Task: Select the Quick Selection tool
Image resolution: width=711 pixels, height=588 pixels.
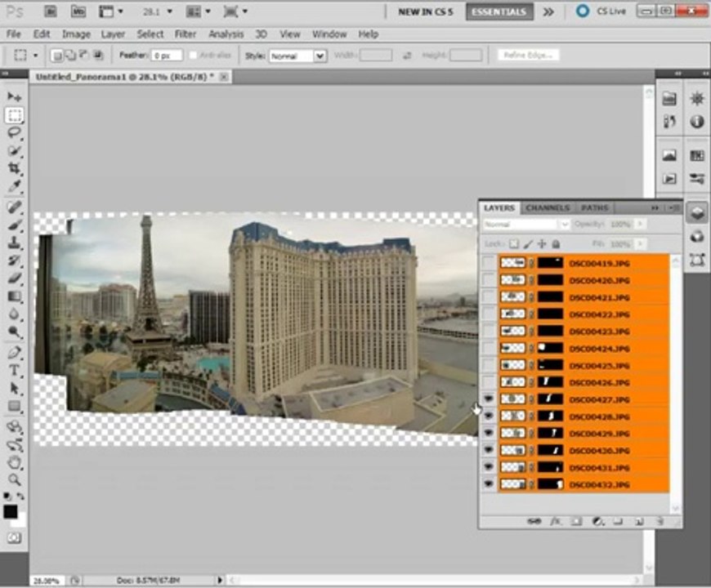Action: tap(14, 150)
